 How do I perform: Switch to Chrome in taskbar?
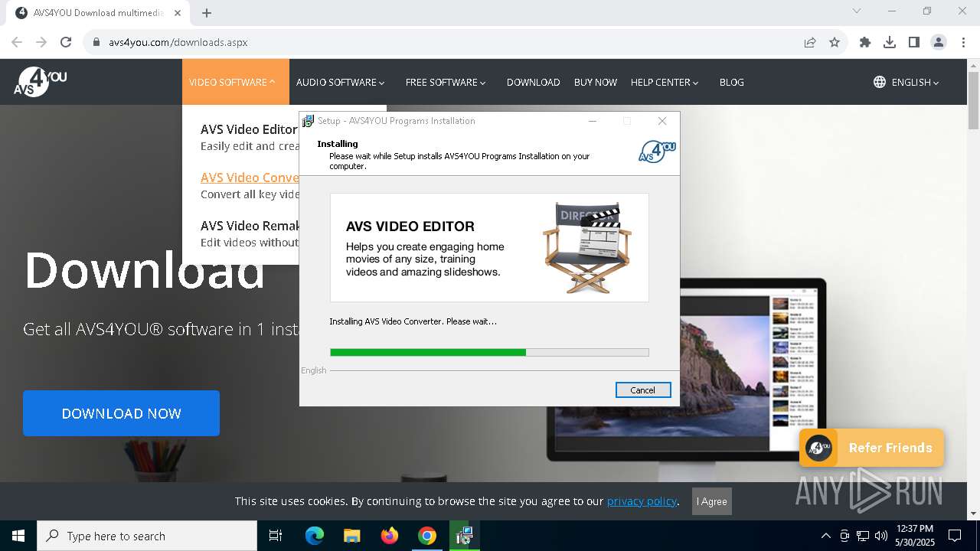point(427,536)
